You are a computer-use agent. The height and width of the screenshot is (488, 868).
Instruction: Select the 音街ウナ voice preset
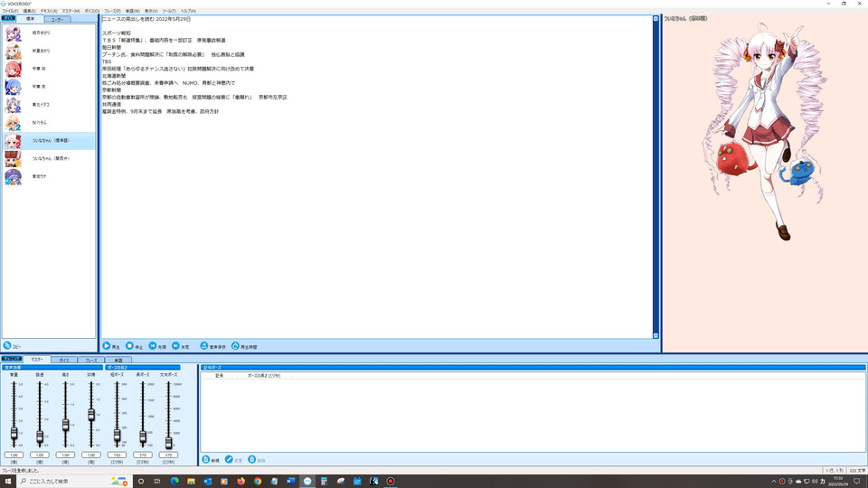(49, 176)
